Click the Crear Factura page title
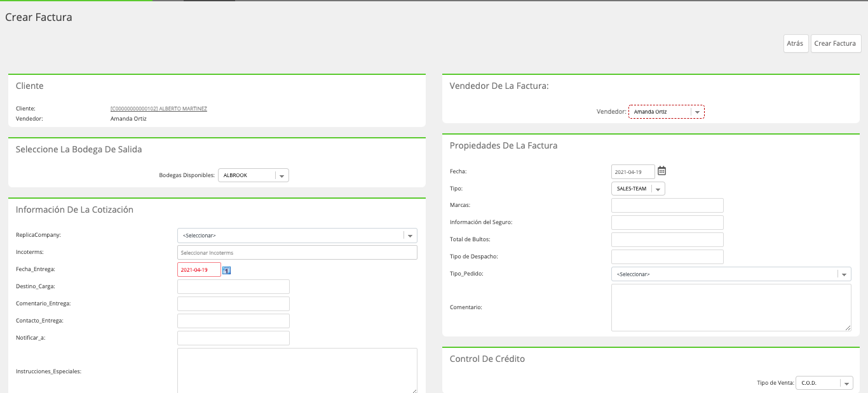The height and width of the screenshot is (393, 868). click(39, 17)
